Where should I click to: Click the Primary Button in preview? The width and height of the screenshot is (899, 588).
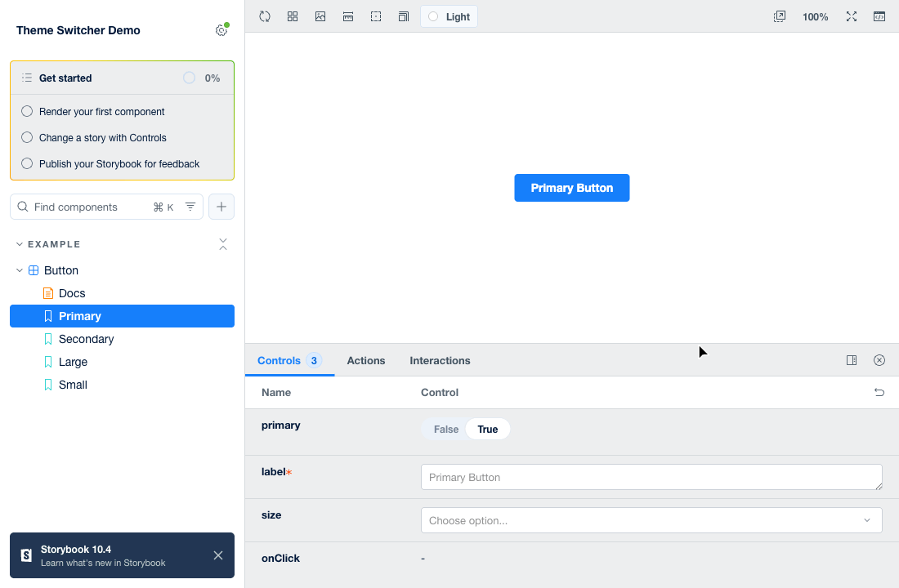(x=571, y=188)
